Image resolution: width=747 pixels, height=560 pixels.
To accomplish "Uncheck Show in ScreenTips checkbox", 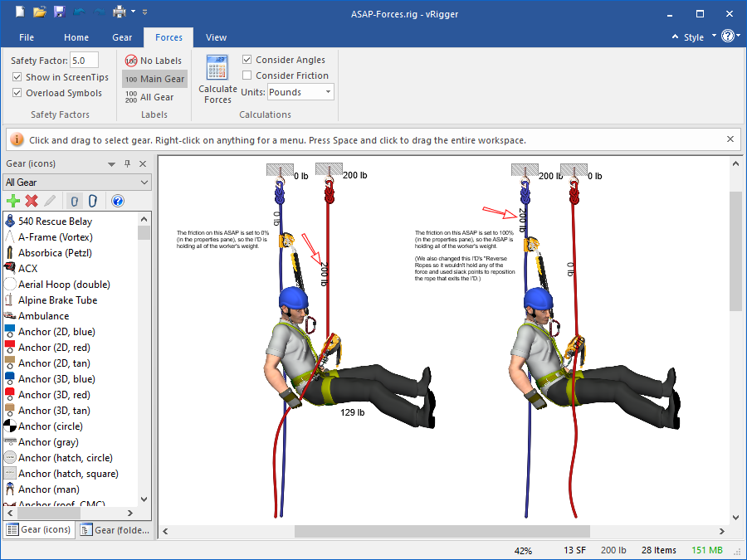I will [17, 77].
